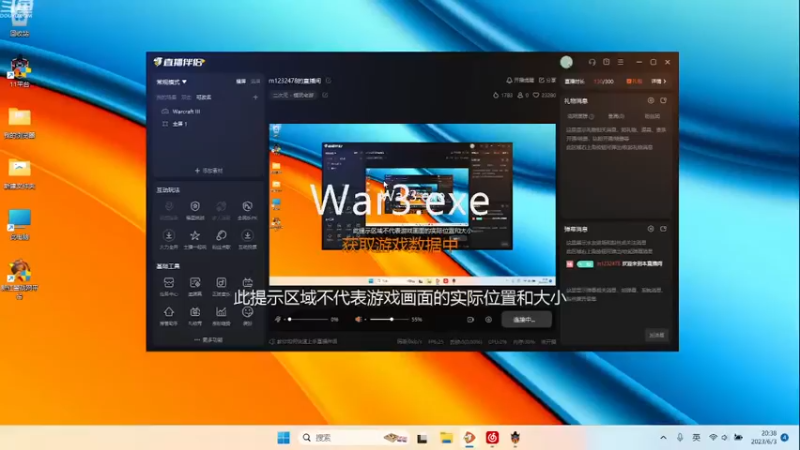Open the bar chart icon in 基础工具
The height and width of the screenshot is (450, 800).
coord(221,312)
